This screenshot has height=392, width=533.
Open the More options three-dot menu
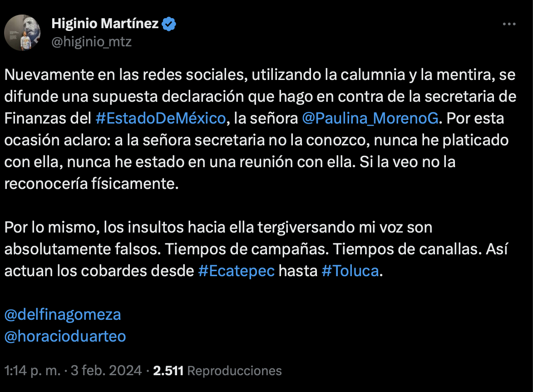tap(509, 24)
